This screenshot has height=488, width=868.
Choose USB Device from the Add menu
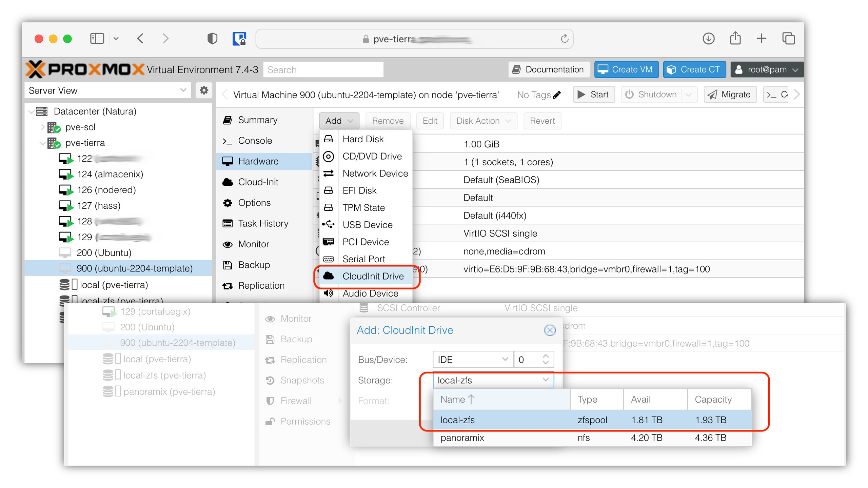click(x=366, y=225)
